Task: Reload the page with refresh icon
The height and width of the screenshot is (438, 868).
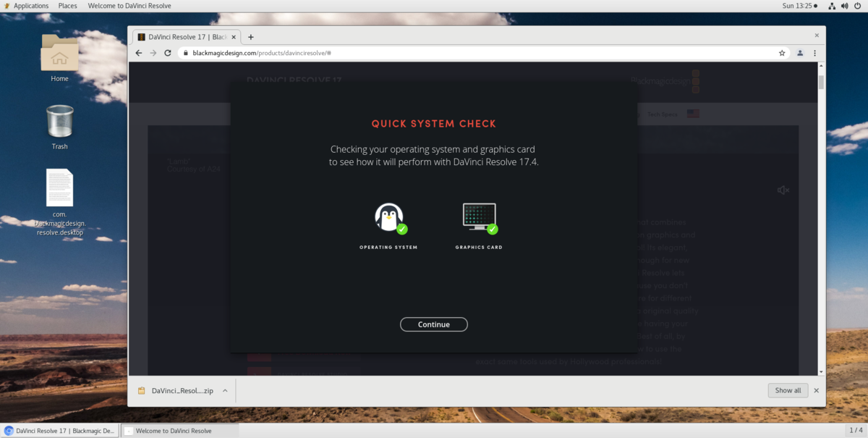Action: [168, 53]
